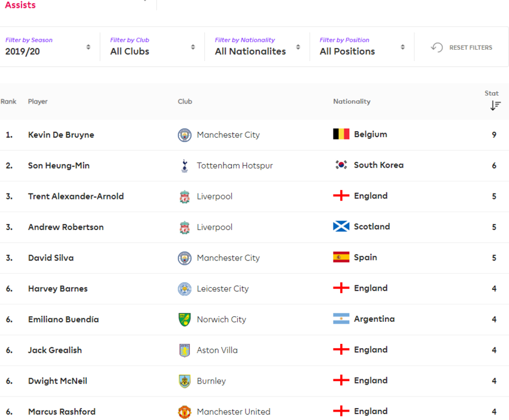Open the Filter by Position dropdown
Image resolution: width=509 pixels, height=420 pixels.
click(x=362, y=47)
